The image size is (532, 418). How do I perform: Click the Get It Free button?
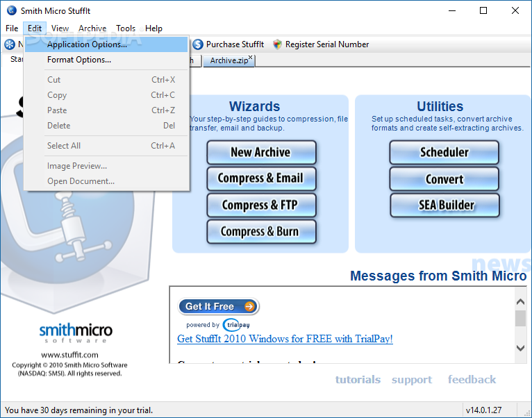[218, 306]
